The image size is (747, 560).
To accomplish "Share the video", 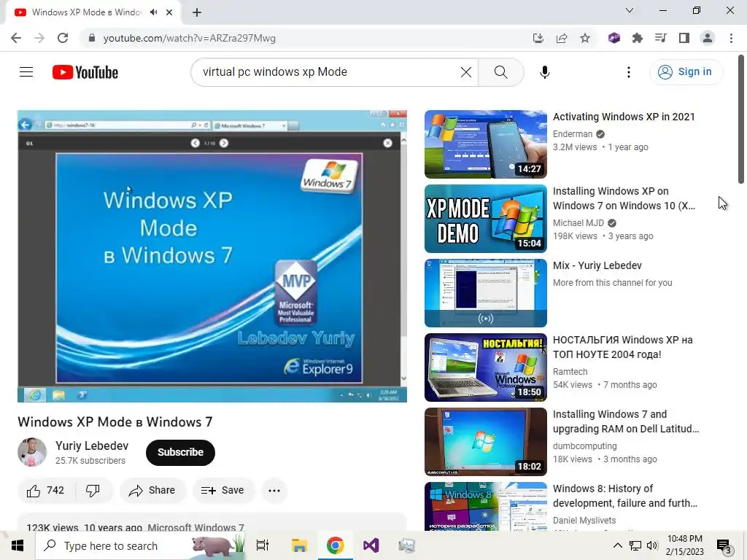I will point(152,490).
